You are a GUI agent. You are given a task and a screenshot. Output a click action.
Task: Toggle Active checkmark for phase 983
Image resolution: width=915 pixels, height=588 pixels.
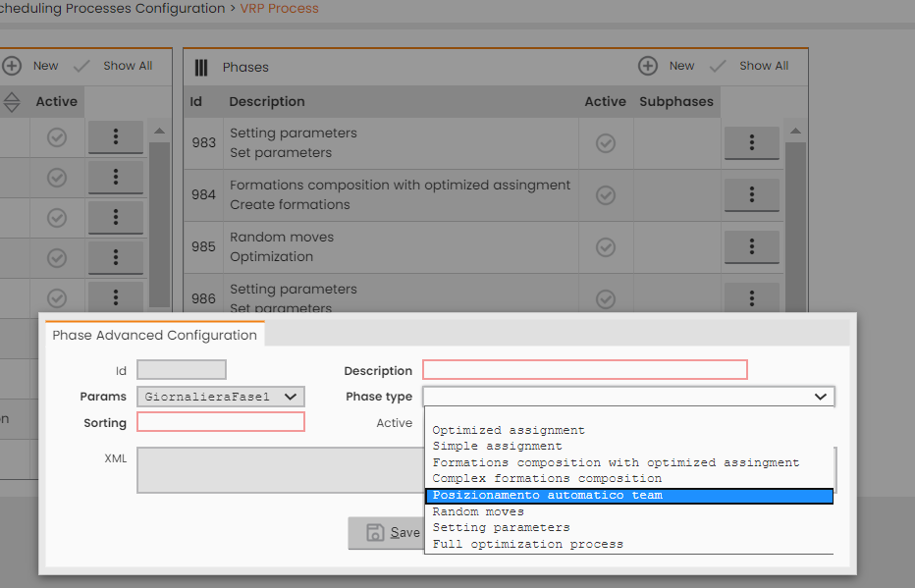tap(606, 143)
